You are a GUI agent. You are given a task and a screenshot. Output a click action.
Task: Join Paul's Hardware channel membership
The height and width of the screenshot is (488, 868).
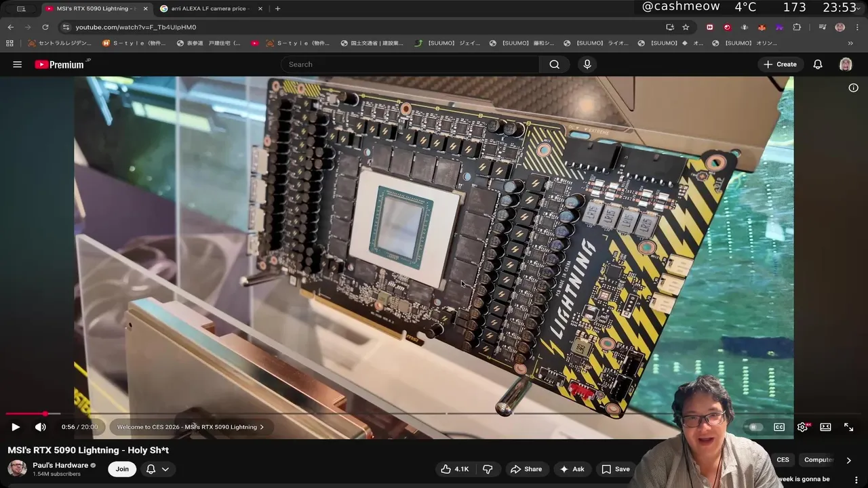tap(122, 469)
